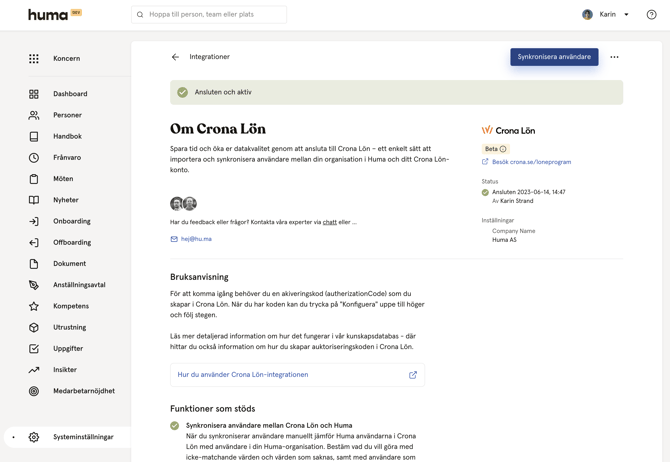This screenshot has width=670, height=462.
Task: Click Synkronisera användare button
Action: (x=554, y=57)
